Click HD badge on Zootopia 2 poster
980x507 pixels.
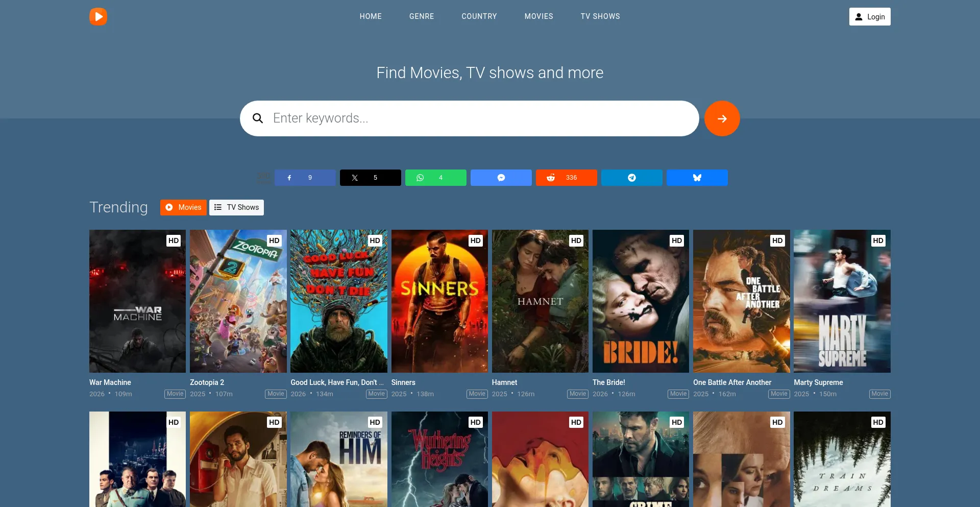(274, 240)
